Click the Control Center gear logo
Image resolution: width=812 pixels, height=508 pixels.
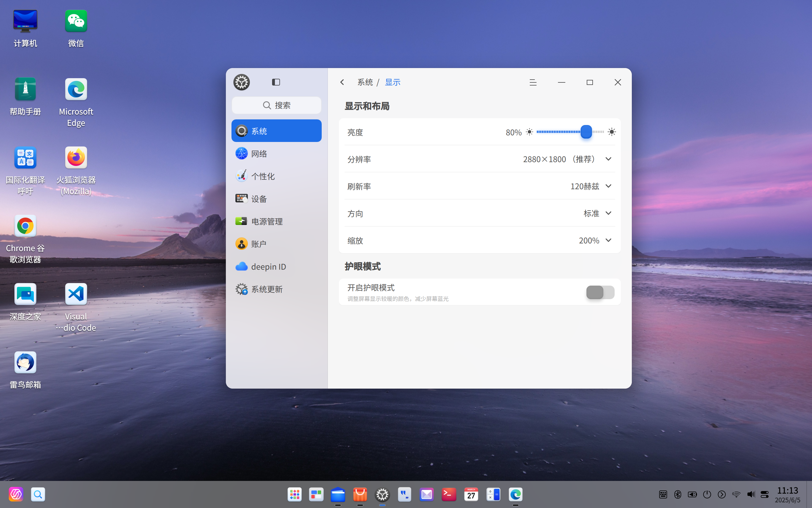pos(242,82)
